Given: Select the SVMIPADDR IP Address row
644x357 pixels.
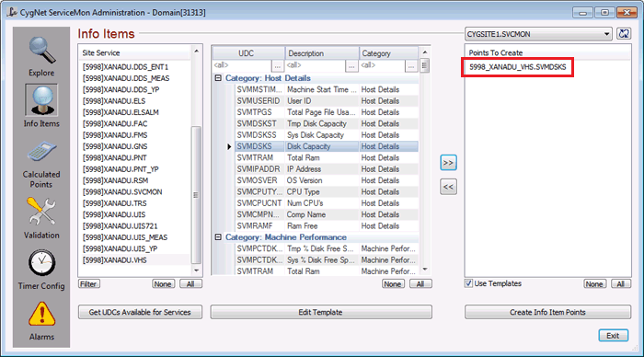Looking at the screenshot, I should pos(327,169).
